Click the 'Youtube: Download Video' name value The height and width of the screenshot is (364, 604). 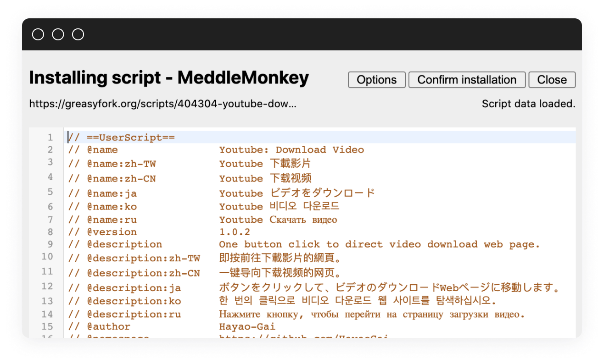coord(291,150)
